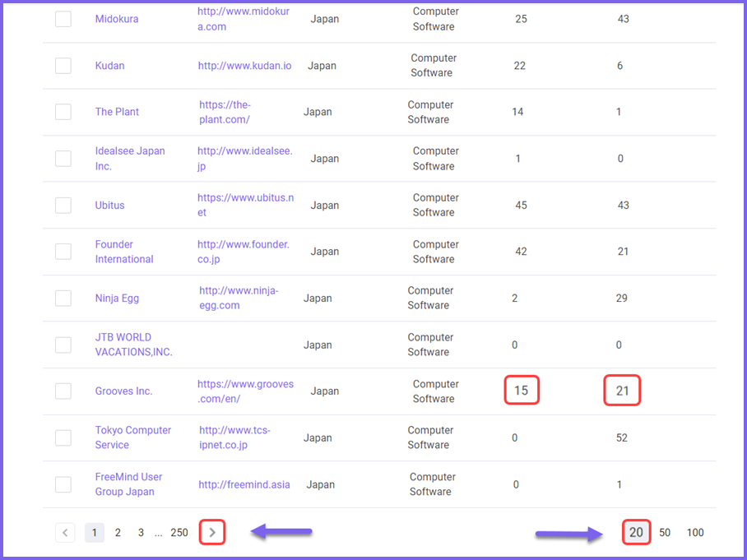Select the Ninja Egg checkbox

pyautogui.click(x=63, y=299)
